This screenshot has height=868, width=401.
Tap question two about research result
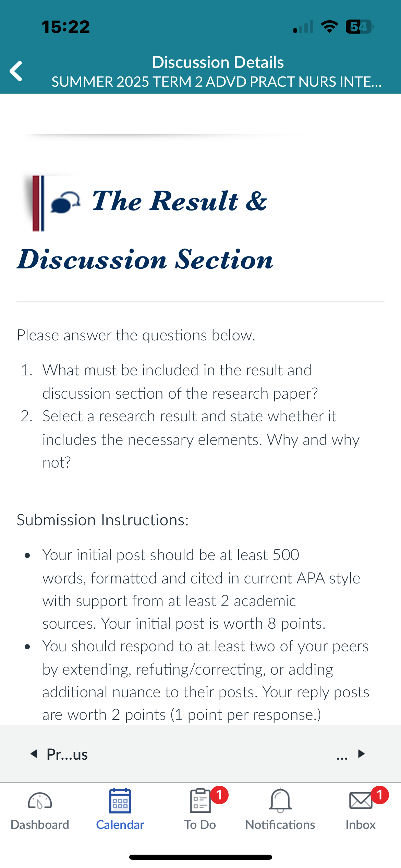190,439
